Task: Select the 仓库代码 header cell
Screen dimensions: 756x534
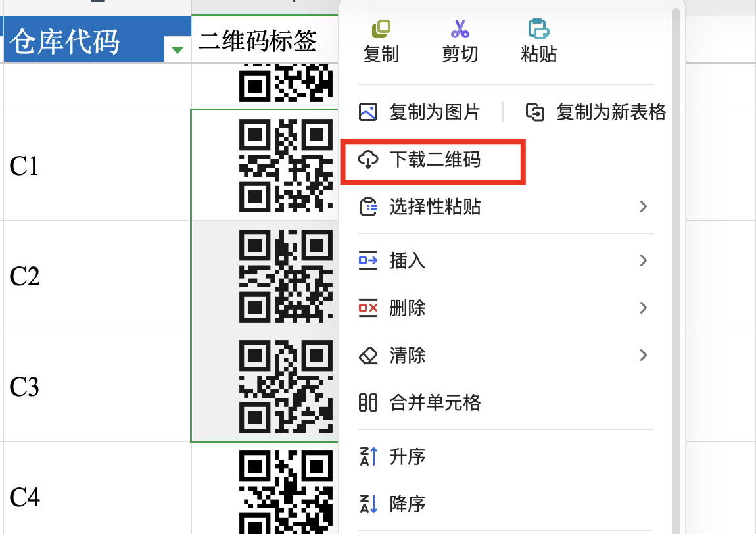Action: pos(97,39)
